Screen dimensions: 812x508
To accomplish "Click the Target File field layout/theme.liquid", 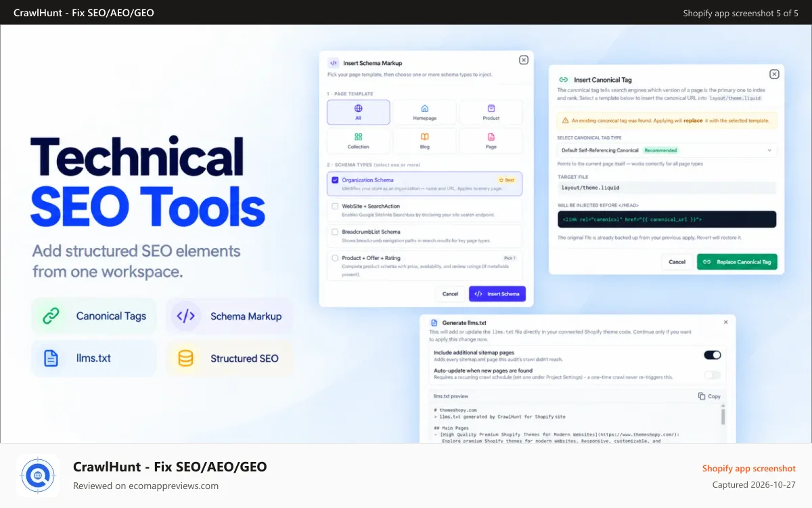I will pyautogui.click(x=667, y=188).
